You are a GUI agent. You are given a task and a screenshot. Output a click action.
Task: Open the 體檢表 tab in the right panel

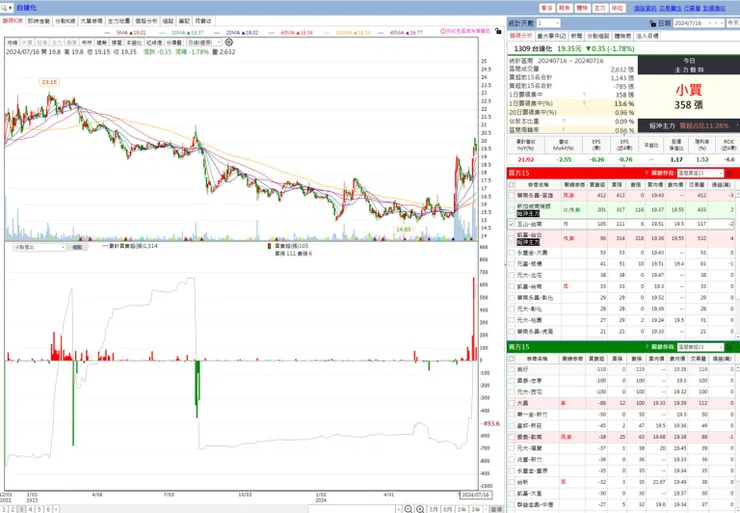pyautogui.click(x=623, y=36)
